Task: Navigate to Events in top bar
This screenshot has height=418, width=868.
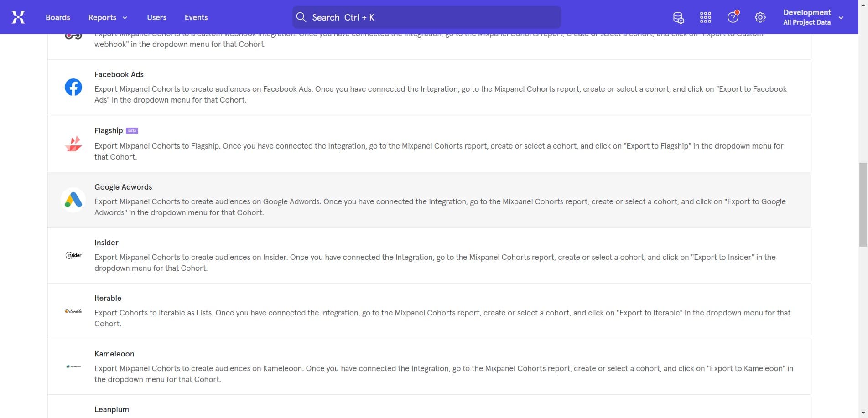Action: pyautogui.click(x=196, y=17)
